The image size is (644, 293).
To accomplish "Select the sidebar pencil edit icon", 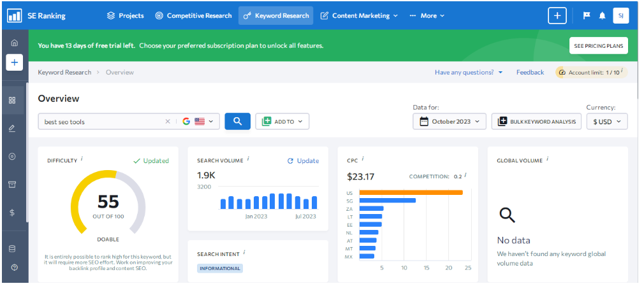I will click(12, 129).
